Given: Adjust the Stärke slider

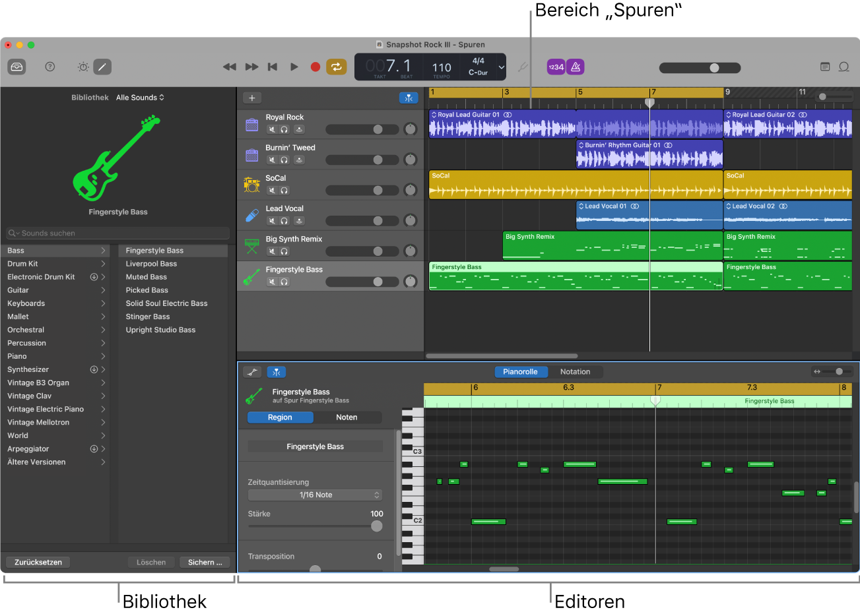Looking at the screenshot, I should pyautogui.click(x=376, y=526).
